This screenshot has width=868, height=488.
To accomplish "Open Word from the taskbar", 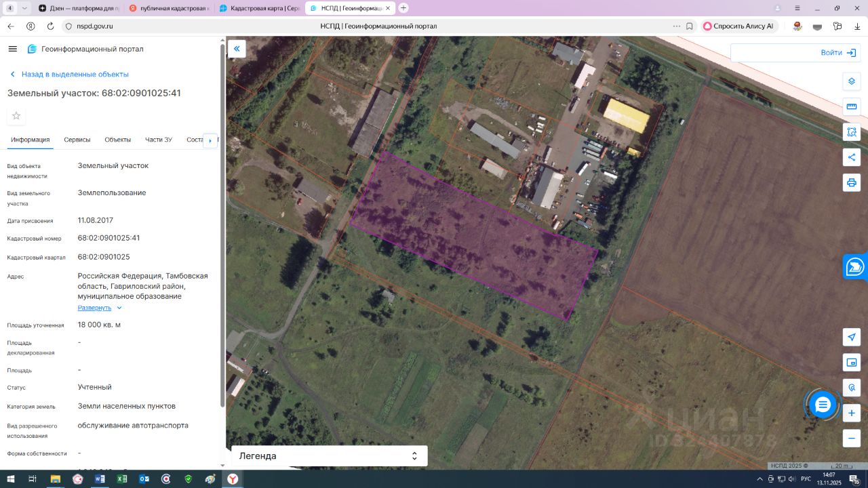I will (100, 479).
